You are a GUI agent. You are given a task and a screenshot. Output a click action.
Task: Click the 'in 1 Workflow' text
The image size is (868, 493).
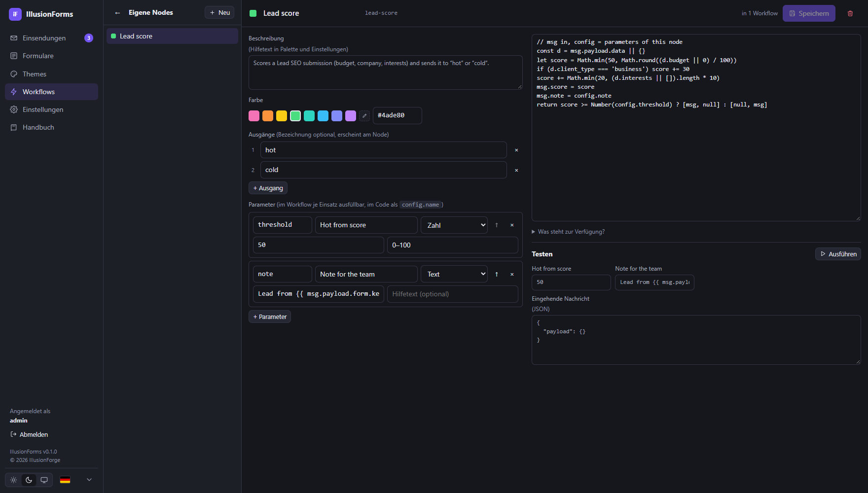tap(759, 13)
